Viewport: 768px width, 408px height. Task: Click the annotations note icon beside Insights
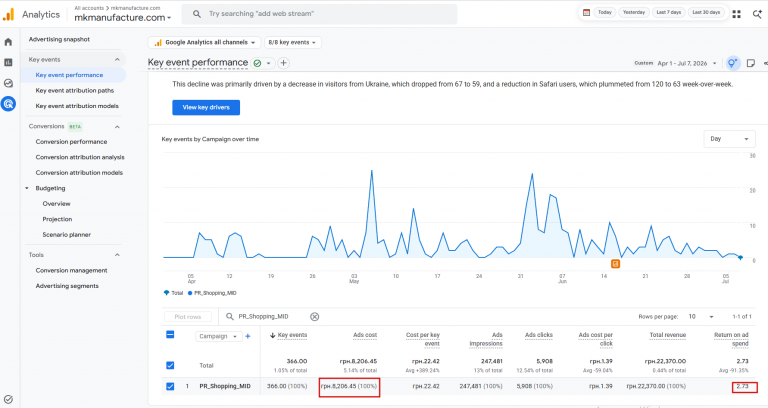(750, 63)
